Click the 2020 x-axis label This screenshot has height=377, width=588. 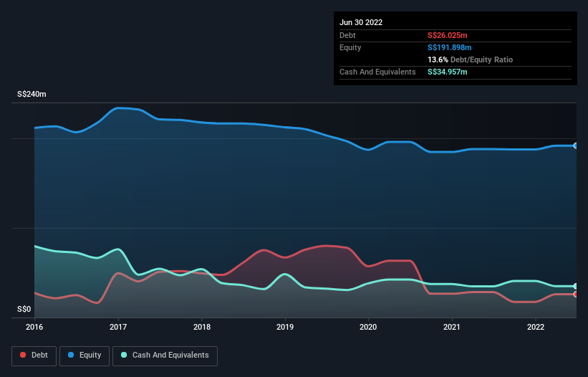pyautogui.click(x=368, y=327)
